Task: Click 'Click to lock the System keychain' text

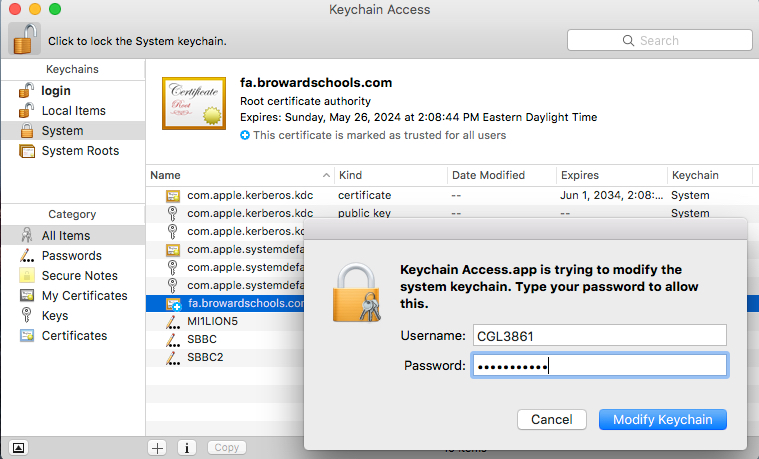Action: click(x=137, y=41)
